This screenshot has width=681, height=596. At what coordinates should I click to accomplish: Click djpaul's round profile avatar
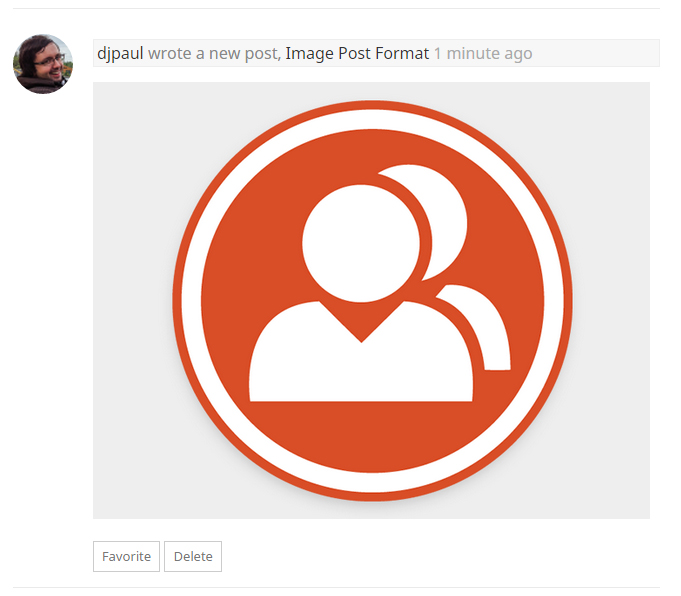coord(43,64)
